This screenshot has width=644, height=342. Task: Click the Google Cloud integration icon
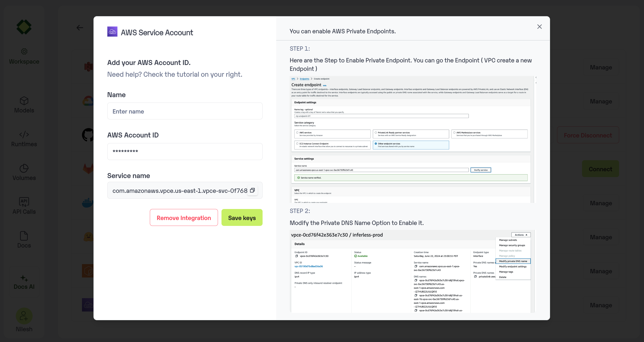(x=88, y=101)
